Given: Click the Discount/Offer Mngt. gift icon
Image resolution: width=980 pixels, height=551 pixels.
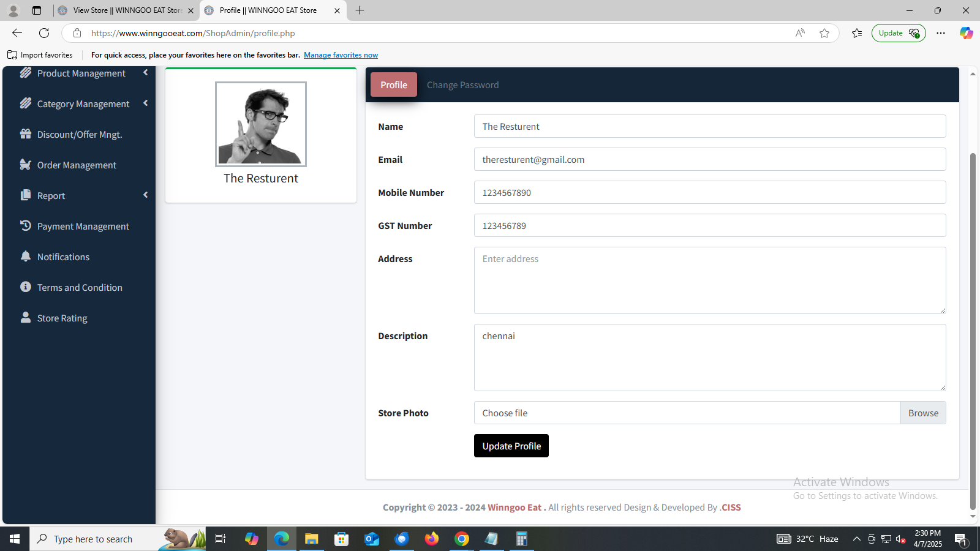Looking at the screenshot, I should pyautogui.click(x=25, y=134).
